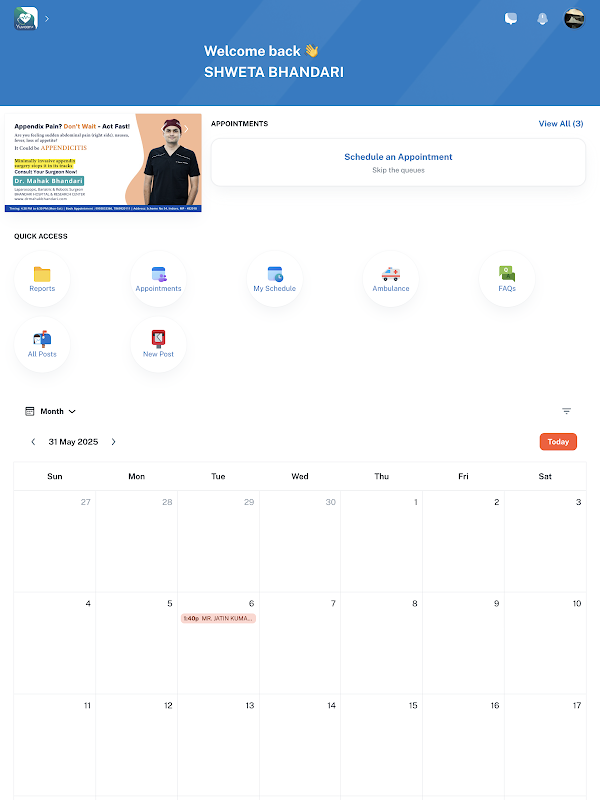The image size is (600, 800).
Task: Select calendar day 12 Monday
Action: click(x=136, y=744)
